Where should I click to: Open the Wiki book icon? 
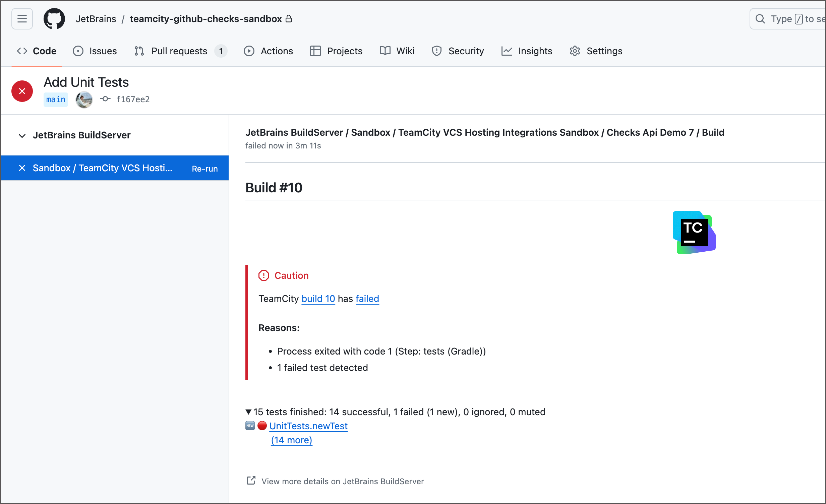(385, 51)
